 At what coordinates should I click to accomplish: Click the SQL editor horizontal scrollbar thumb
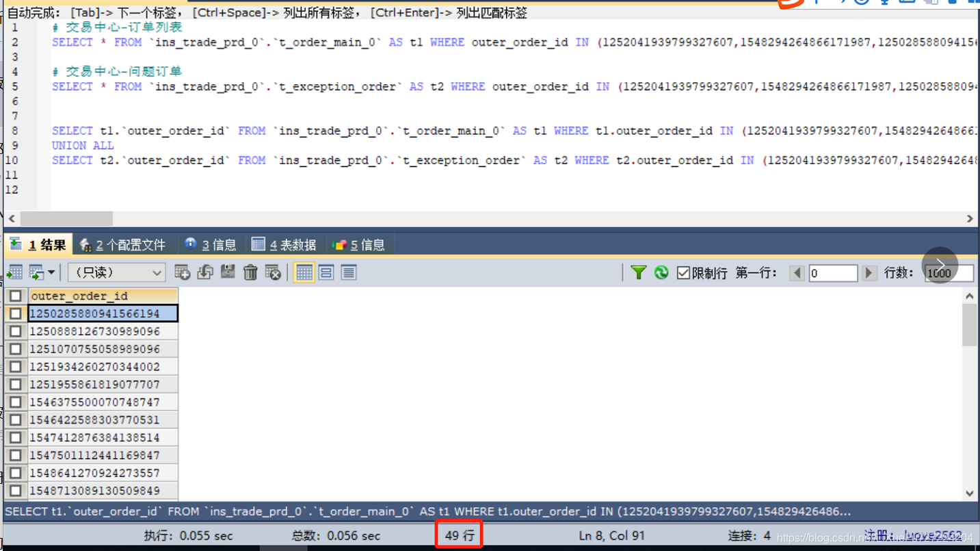pyautogui.click(x=67, y=218)
